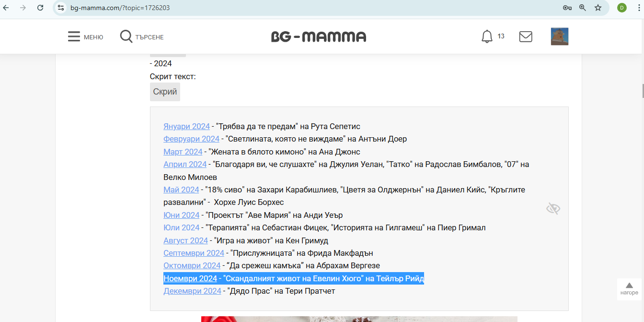The height and width of the screenshot is (322, 644).
Task: Reload the page
Action: pyautogui.click(x=40, y=8)
